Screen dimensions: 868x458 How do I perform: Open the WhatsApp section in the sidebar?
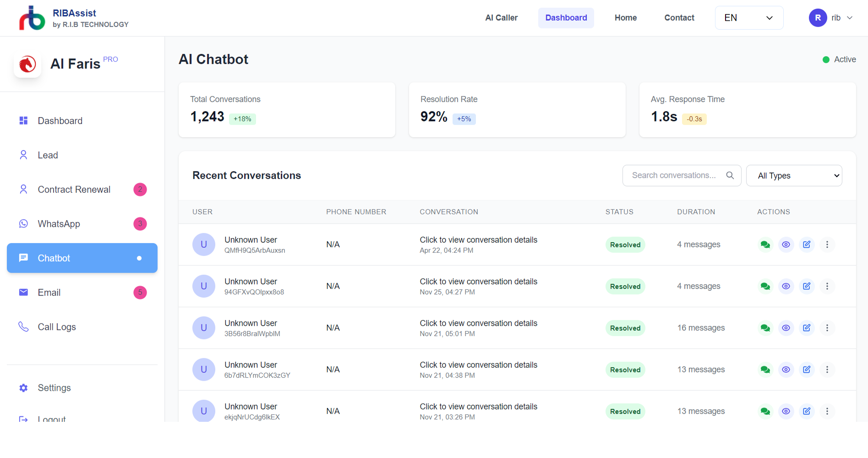pos(60,224)
